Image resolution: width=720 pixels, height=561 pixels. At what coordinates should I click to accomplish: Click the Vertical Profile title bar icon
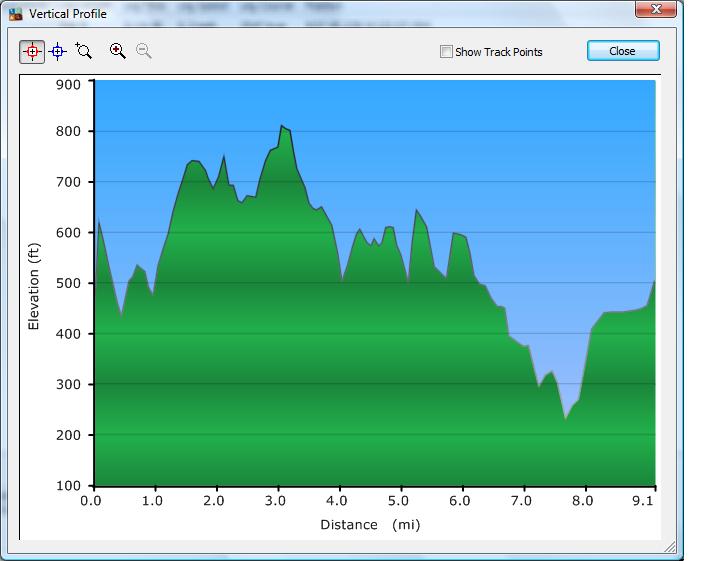(16, 14)
